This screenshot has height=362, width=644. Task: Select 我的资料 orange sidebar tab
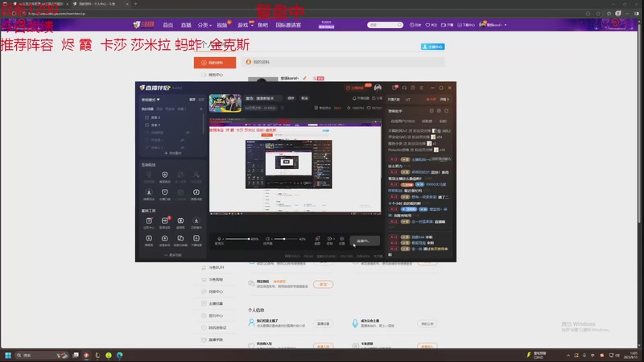[215, 63]
